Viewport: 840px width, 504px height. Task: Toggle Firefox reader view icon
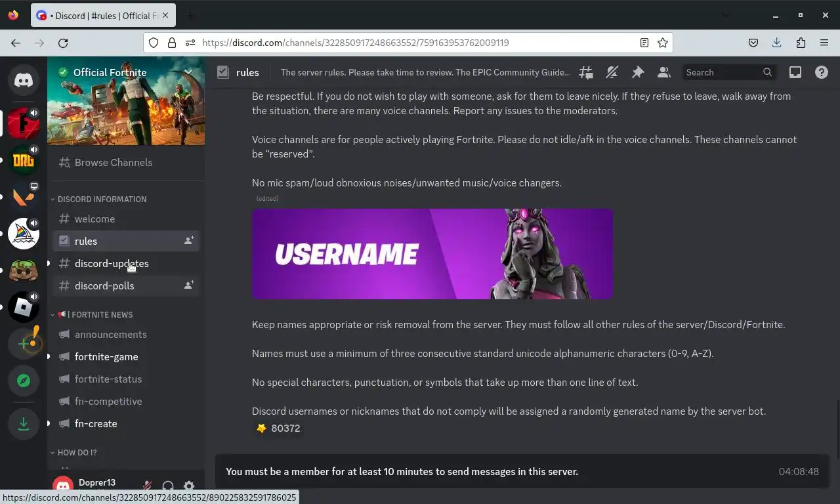click(644, 43)
